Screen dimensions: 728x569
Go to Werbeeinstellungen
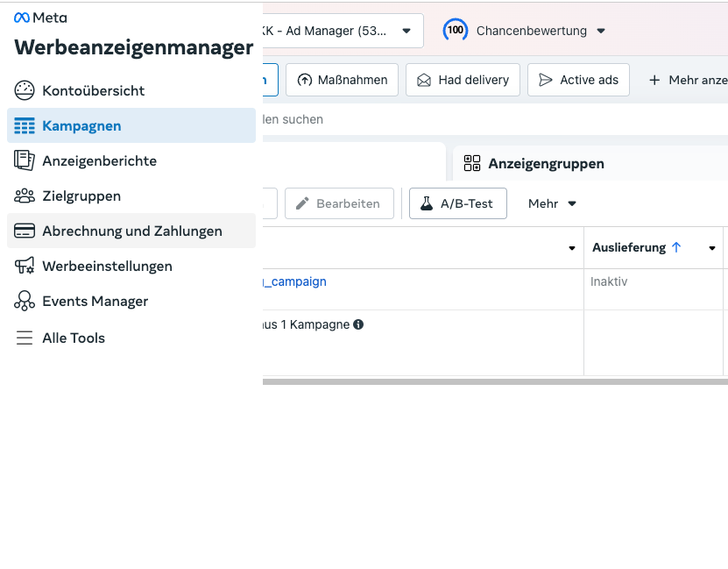(x=131, y=267)
